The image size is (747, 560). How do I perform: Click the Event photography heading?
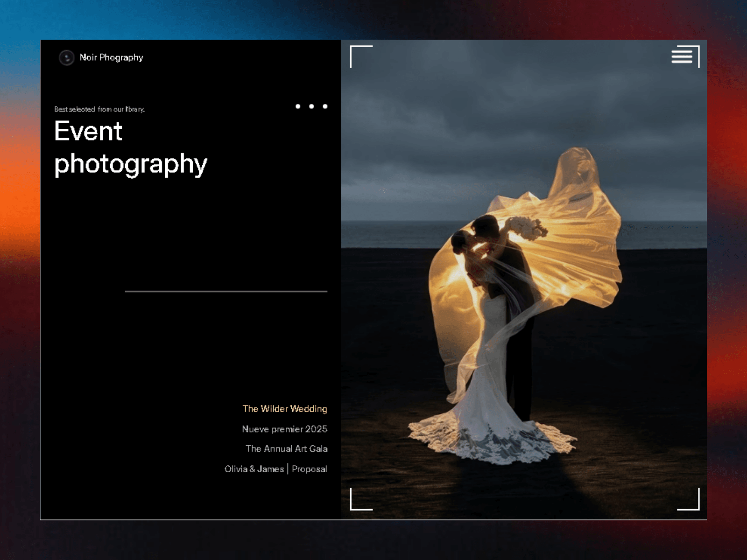coord(131,148)
